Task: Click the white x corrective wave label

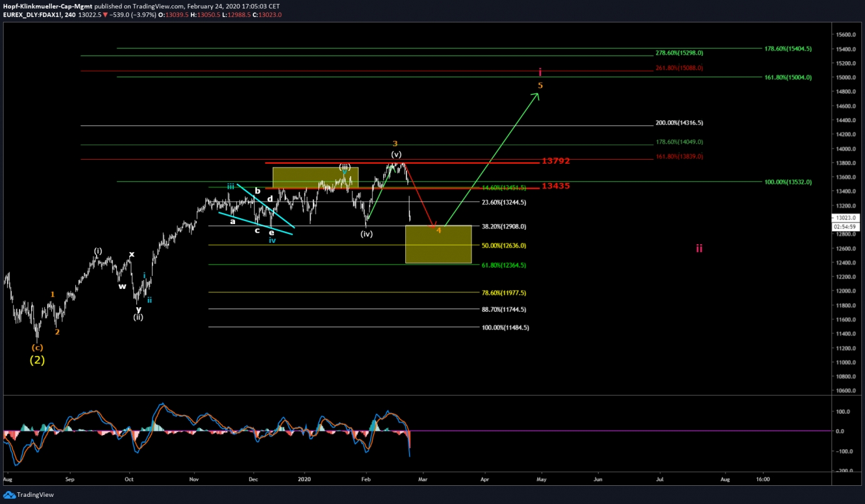Action: pos(132,255)
